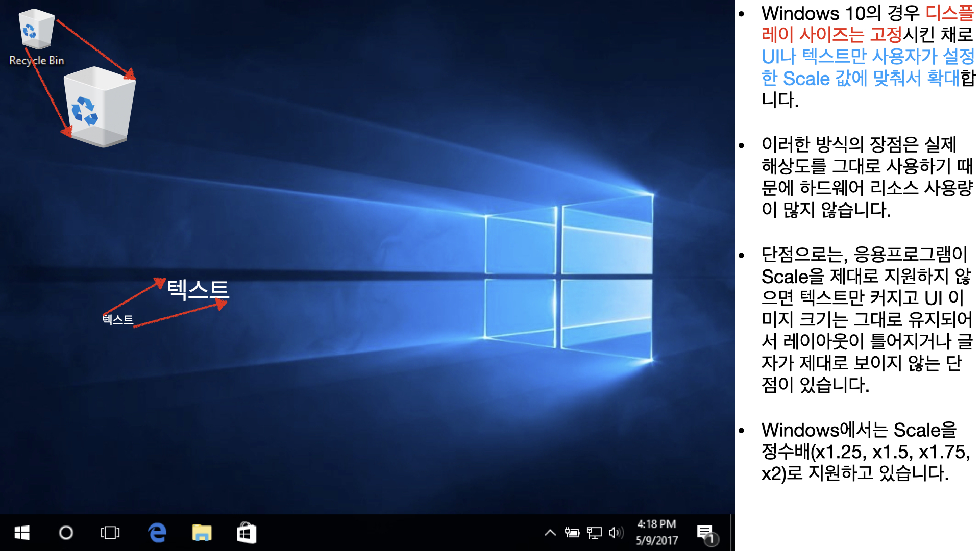Click the Cortana circle search icon
The width and height of the screenshot is (980, 551).
point(66,533)
